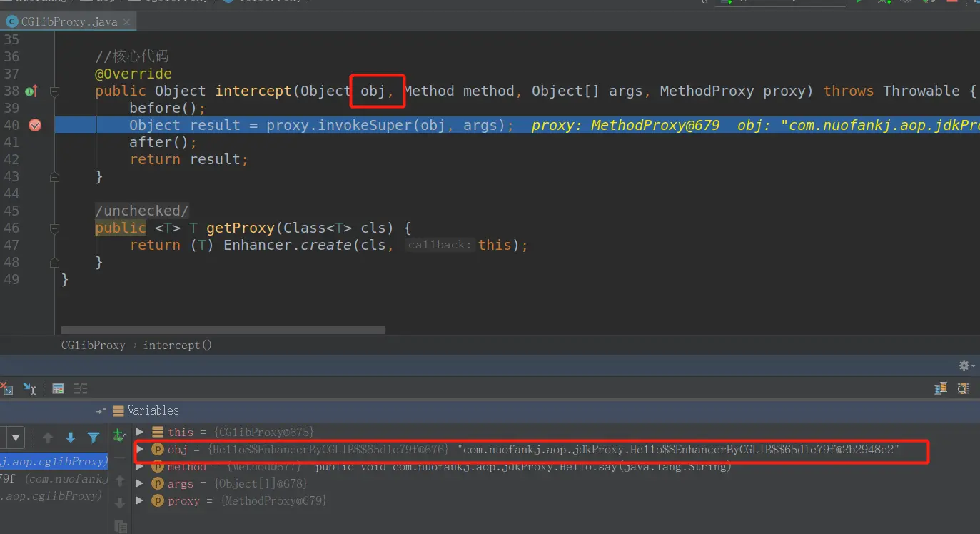Click the frames filter funnel icon
Screen dimensions: 980x534
pos(94,438)
